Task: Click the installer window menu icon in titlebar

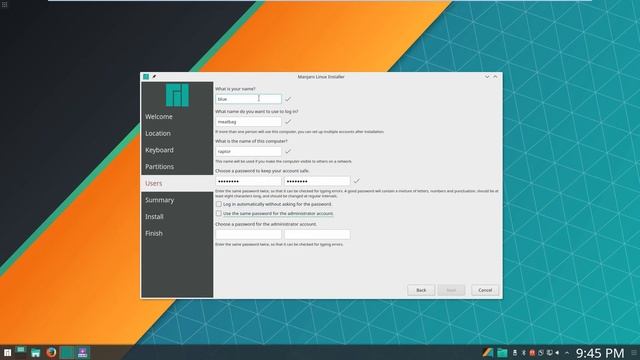Action: point(146,76)
